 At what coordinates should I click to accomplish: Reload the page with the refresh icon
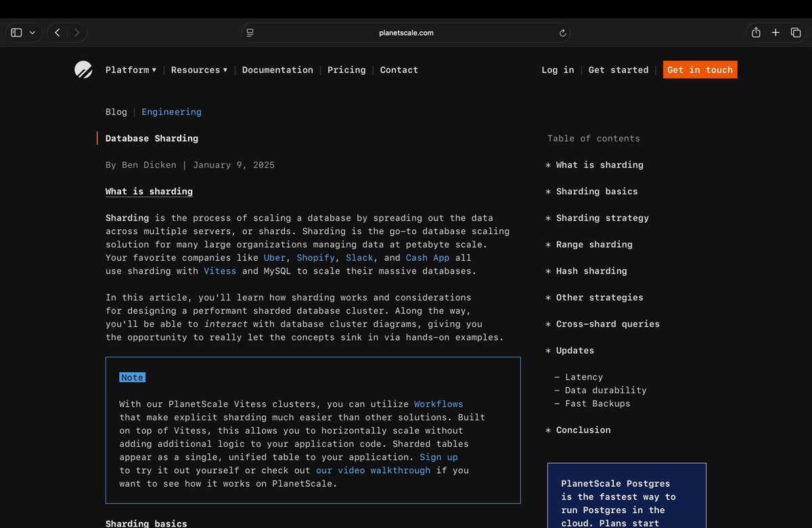tap(562, 32)
